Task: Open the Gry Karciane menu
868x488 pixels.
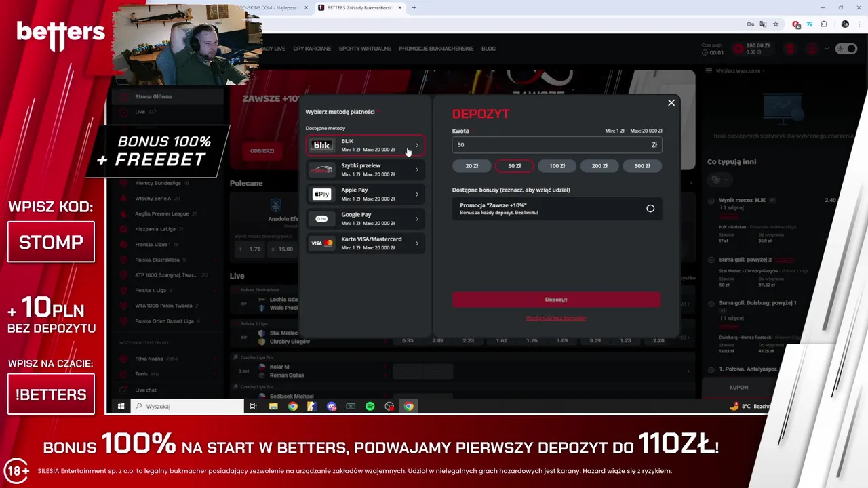Action: (x=312, y=49)
